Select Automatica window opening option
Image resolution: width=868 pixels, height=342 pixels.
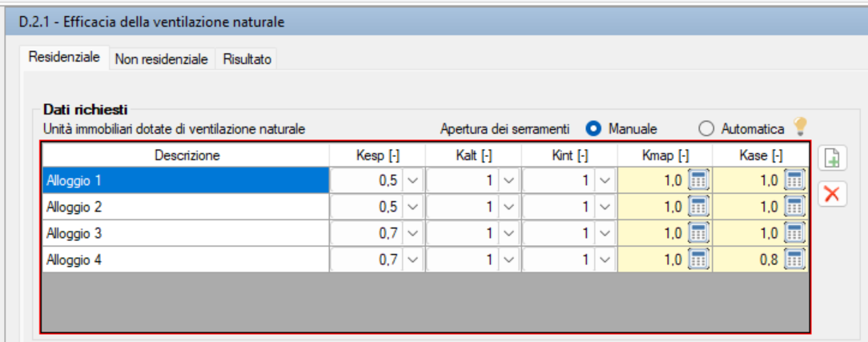(x=706, y=129)
